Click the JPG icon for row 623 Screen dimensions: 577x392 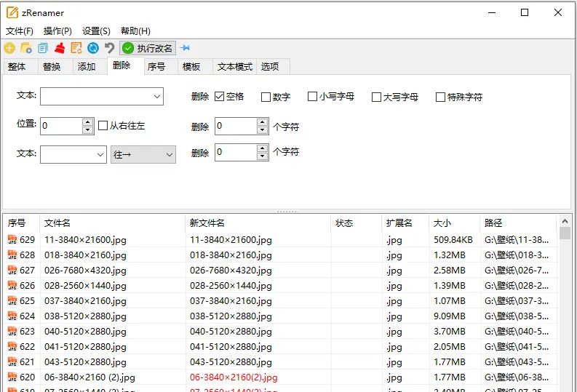click(12, 332)
